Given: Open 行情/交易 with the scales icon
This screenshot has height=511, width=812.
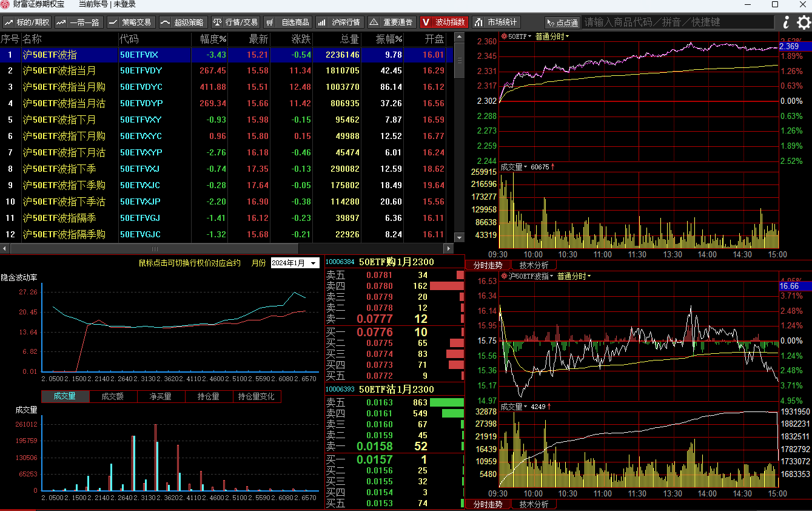Looking at the screenshot, I should (235, 22).
